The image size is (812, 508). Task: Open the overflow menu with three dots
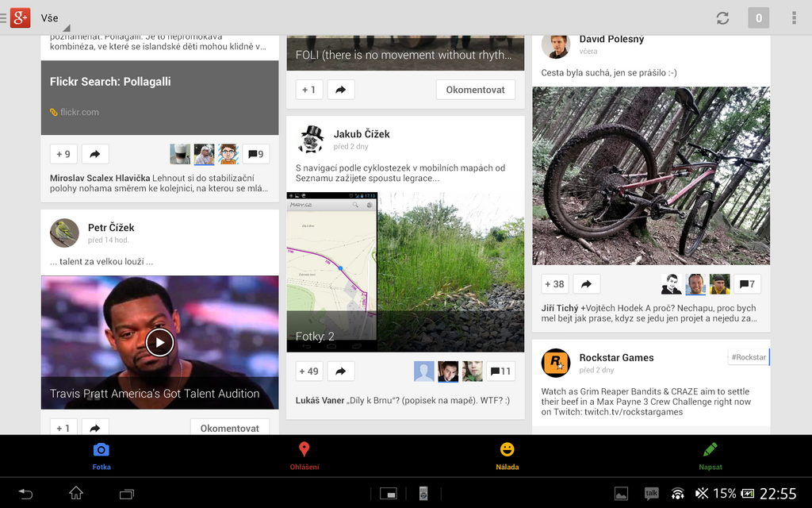click(795, 17)
